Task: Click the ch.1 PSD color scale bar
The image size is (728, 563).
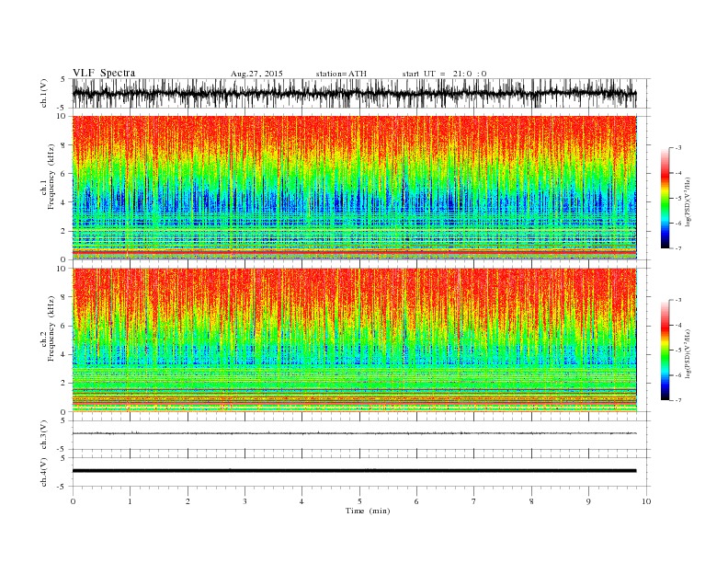Action: [x=665, y=198]
